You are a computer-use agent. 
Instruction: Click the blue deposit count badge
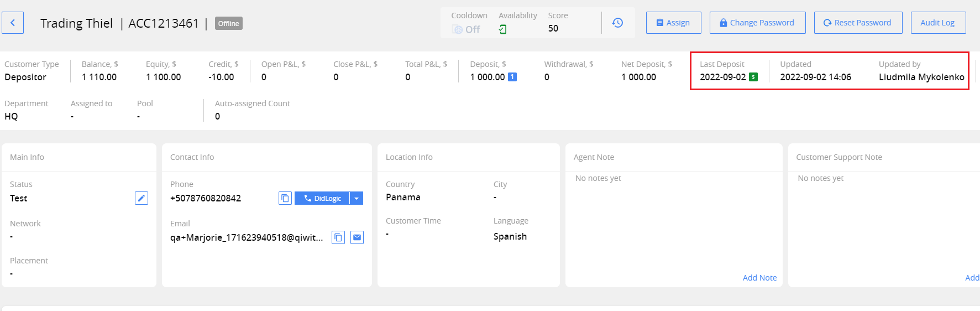click(512, 77)
